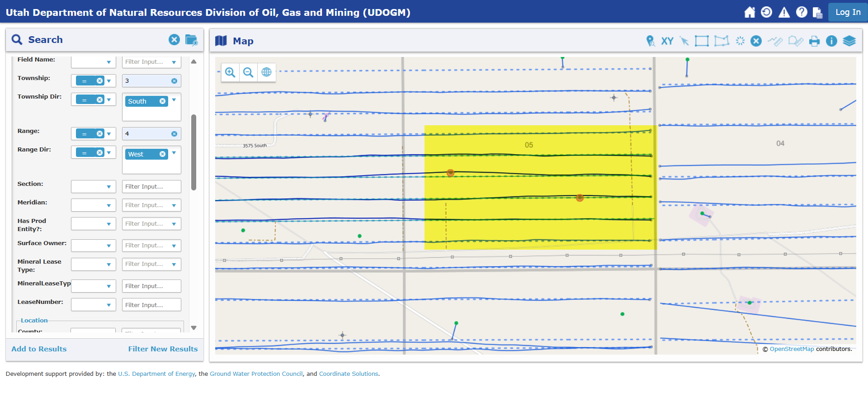The width and height of the screenshot is (868, 393).
Task: Expand the Meridian filter value dropdown
Action: pos(174,205)
